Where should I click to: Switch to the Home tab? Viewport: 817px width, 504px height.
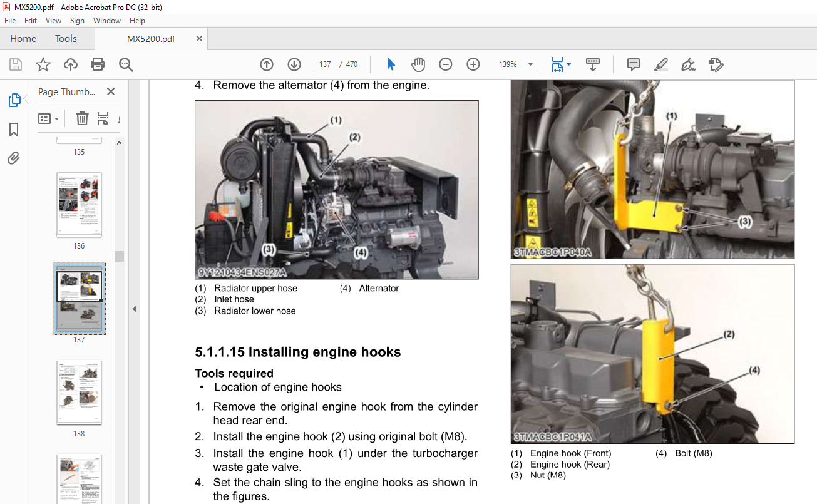pos(23,39)
